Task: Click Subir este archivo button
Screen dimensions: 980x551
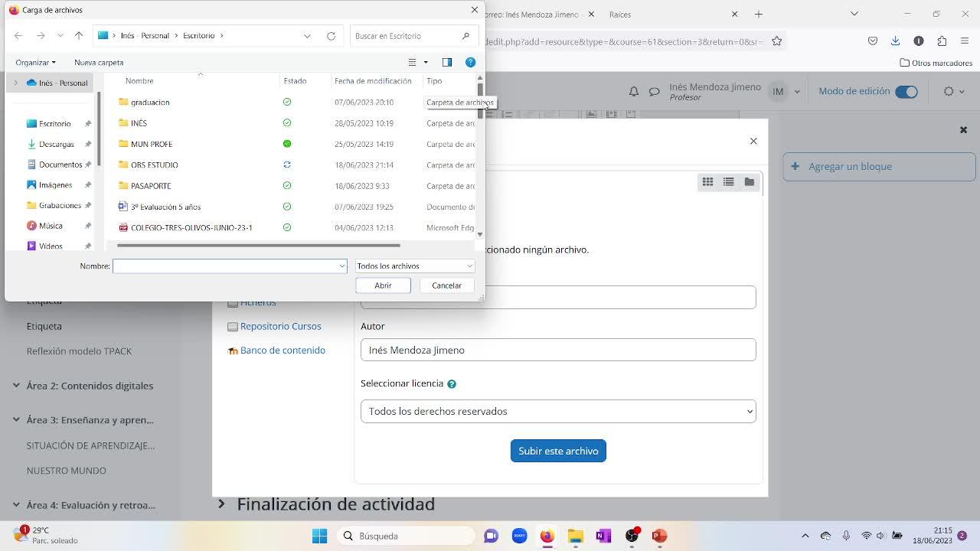Action: 558,451
